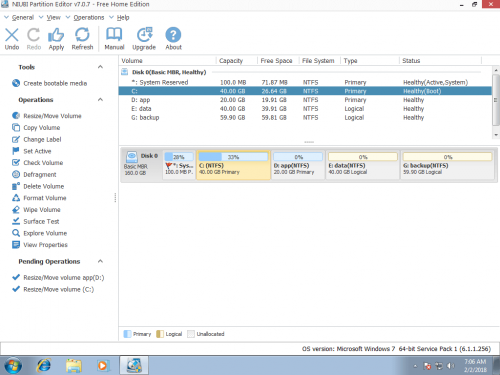The width and height of the screenshot is (500, 375).
Task: Click NIUBI Partition Editor taskbar button
Action: click(x=134, y=366)
